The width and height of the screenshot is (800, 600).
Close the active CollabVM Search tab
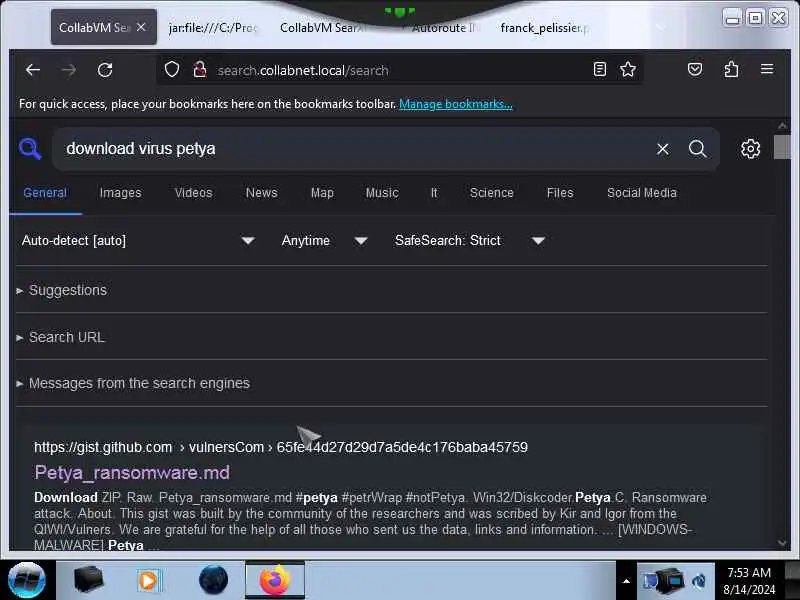(141, 27)
